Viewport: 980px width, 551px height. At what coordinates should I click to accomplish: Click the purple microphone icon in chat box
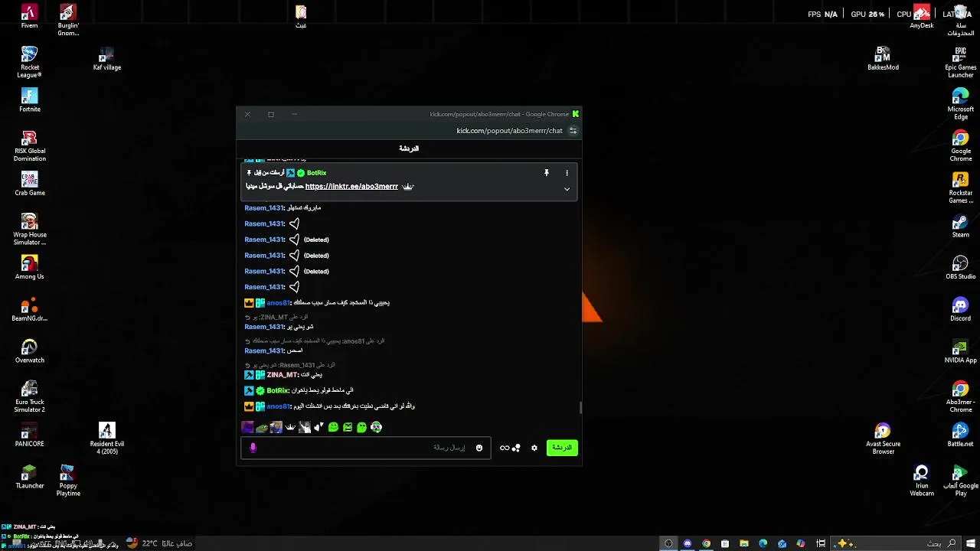[x=253, y=448]
